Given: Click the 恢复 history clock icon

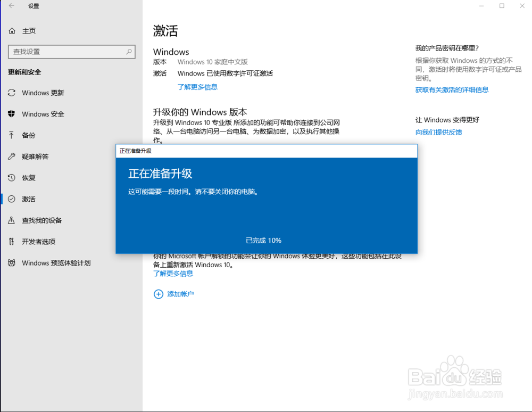Looking at the screenshot, I should pyautogui.click(x=12, y=177).
